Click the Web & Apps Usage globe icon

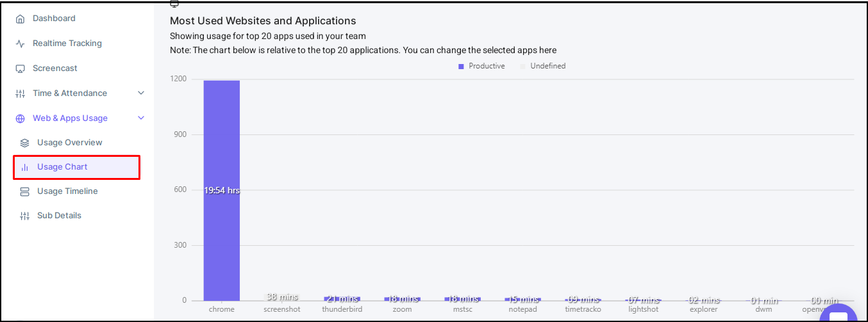point(20,118)
